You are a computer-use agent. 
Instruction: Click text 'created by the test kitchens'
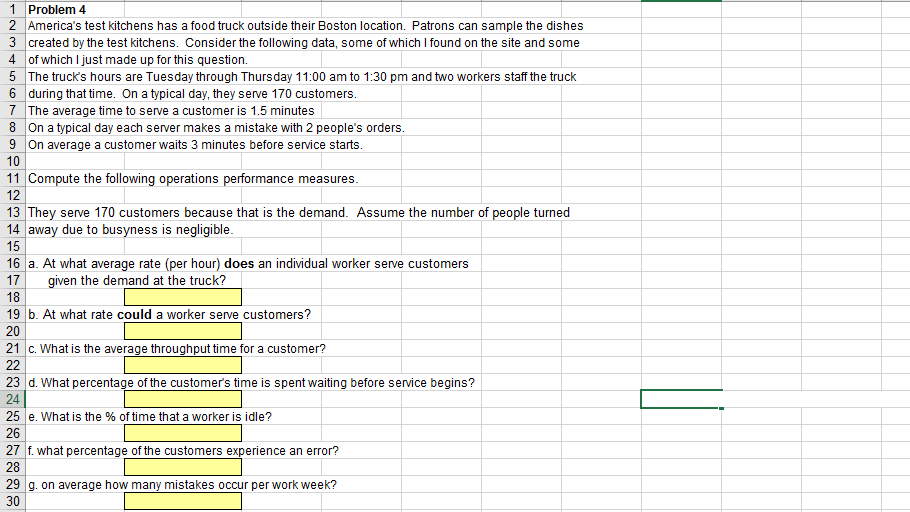tap(103, 43)
